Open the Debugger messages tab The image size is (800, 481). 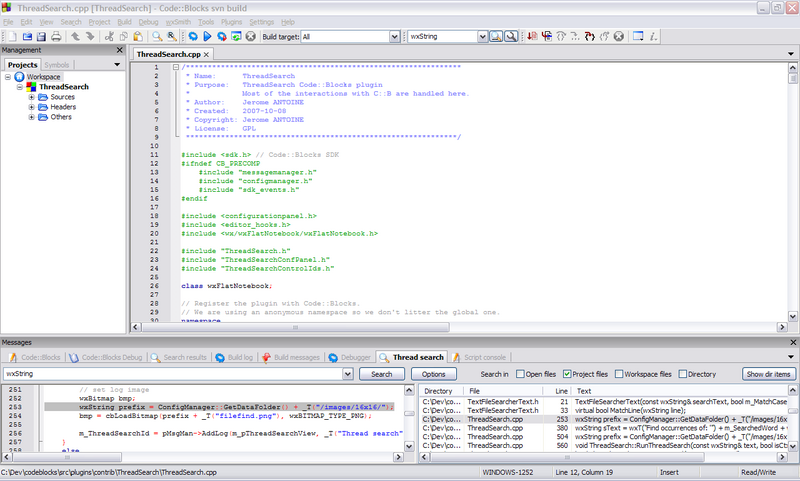350,358
